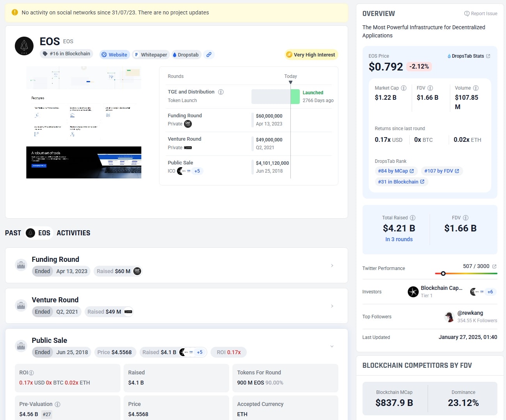Expand the Funding Round activity card
Screen dimensions: 506x420
[x=332, y=265]
